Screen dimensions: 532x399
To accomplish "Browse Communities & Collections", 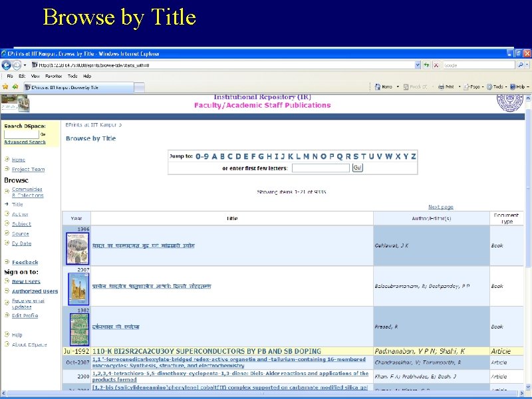I will click(x=27, y=192).
